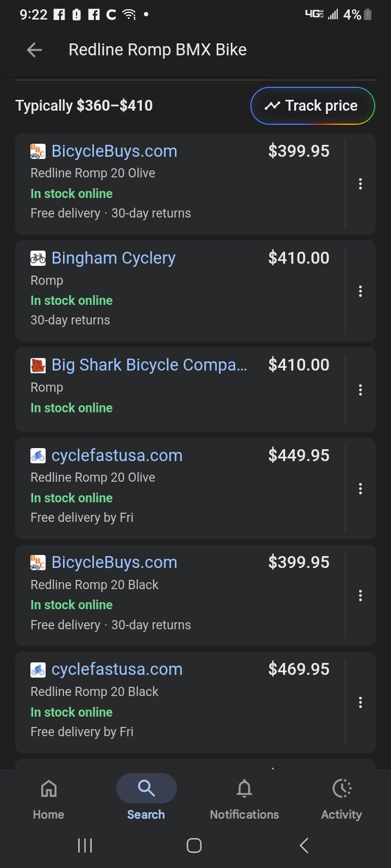
Task: Open cyclefastusa.com Redline Romp 20 Olive
Action: point(117,456)
